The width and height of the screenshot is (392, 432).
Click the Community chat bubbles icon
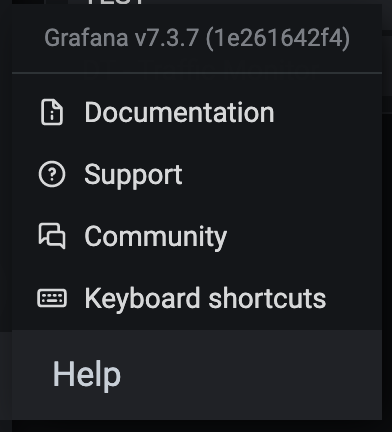pyautogui.click(x=52, y=236)
